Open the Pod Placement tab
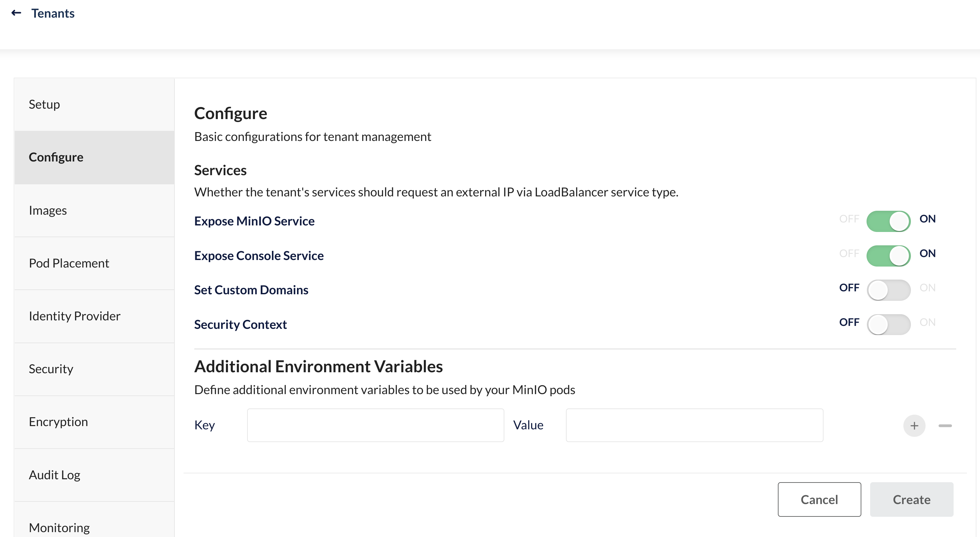 point(69,263)
